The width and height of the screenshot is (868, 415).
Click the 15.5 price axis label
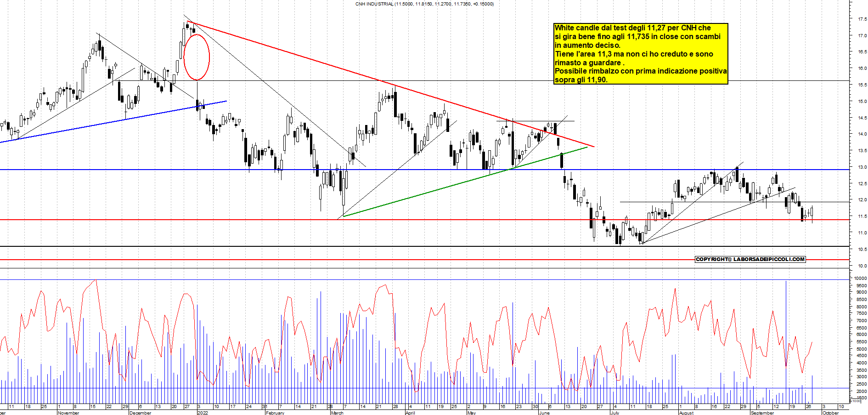tap(862, 85)
